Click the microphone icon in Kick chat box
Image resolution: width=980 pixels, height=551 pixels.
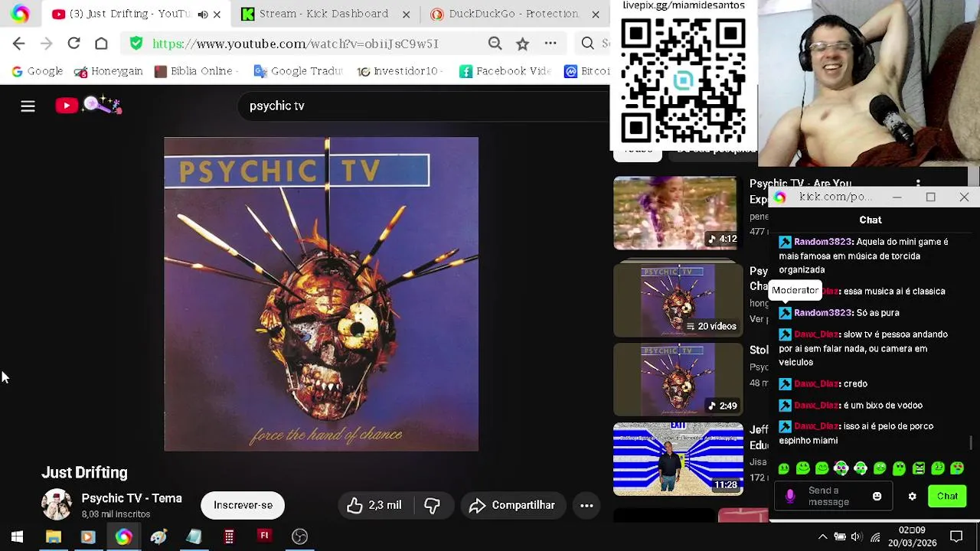pyautogui.click(x=790, y=496)
